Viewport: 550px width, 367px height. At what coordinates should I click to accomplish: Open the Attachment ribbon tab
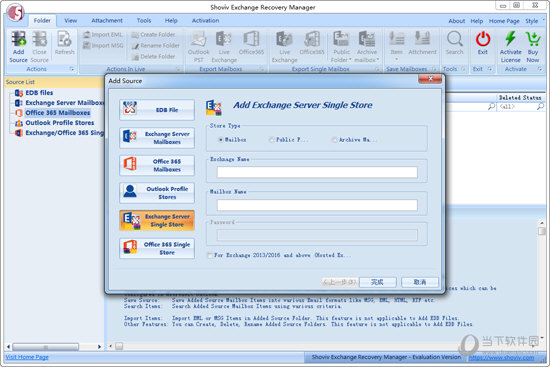(x=107, y=20)
